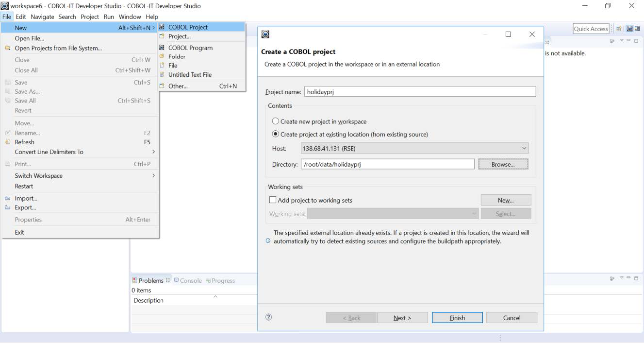Open the Navigate menu
The width and height of the screenshot is (644, 344).
pyautogui.click(x=42, y=17)
